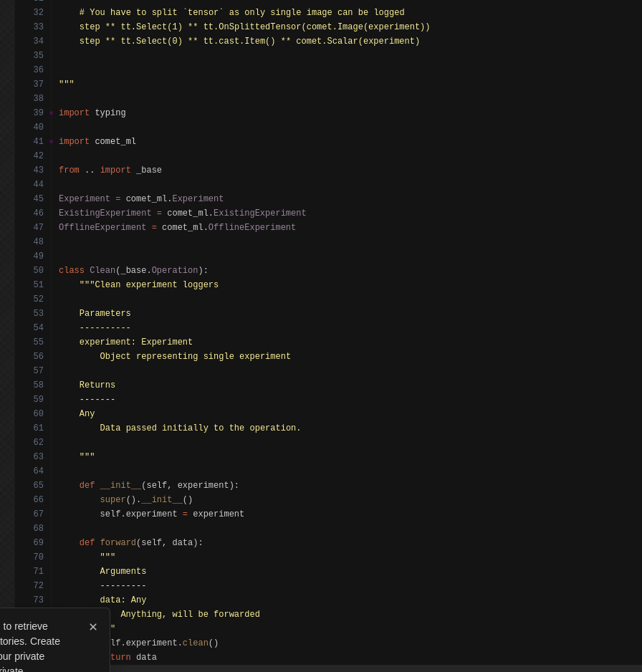Click 'data: Any' docstring line
This screenshot has width=642, height=672.
[x=123, y=600]
